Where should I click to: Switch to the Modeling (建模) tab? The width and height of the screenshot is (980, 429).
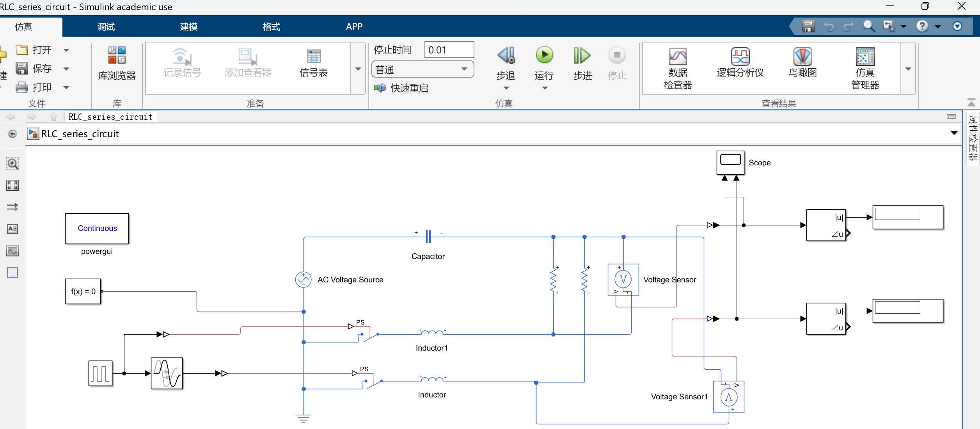pos(188,27)
